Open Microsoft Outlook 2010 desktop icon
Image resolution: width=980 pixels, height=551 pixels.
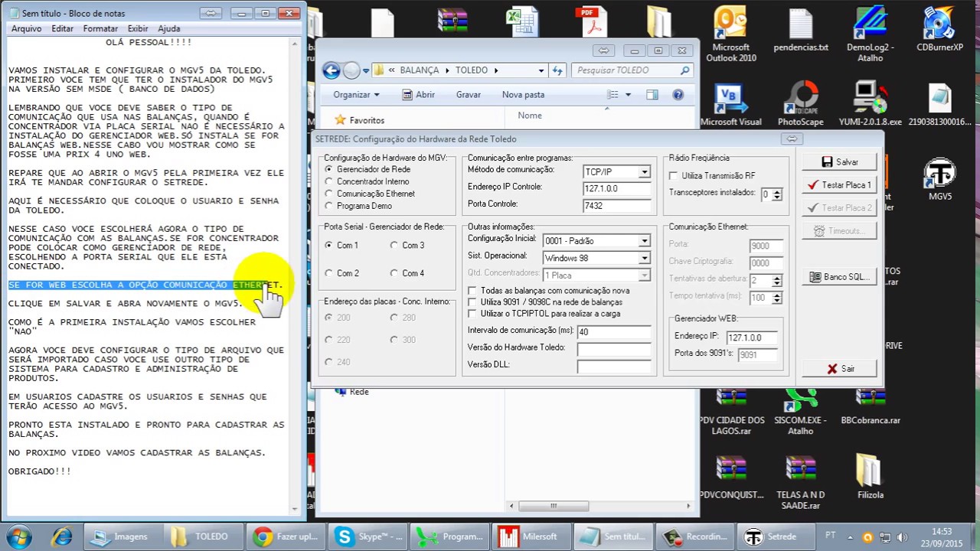point(730,34)
